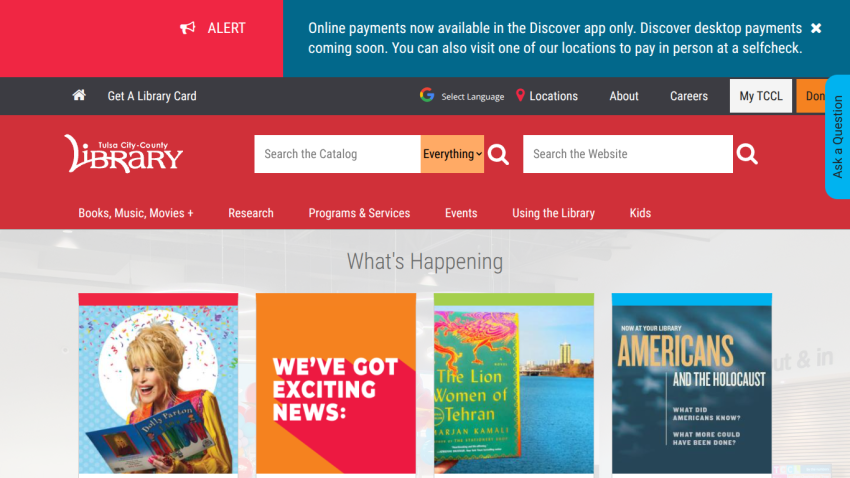Viewport: 850px width, 478px height.
Task: Open the Using the Library menu
Action: point(553,213)
